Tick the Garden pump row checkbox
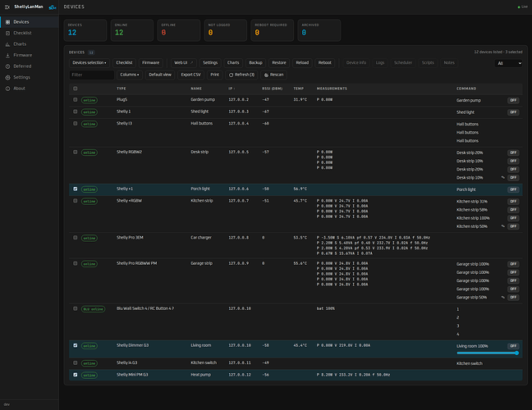The width and height of the screenshot is (532, 410). 76,100
